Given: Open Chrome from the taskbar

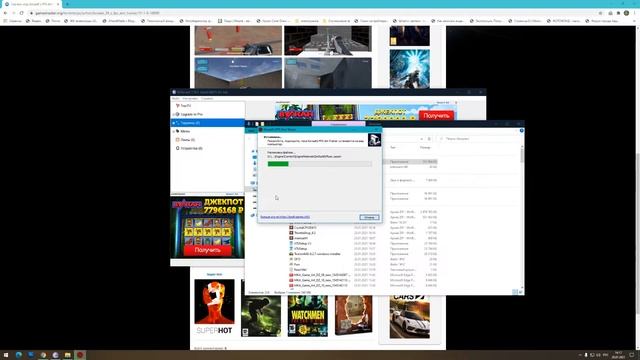Looking at the screenshot, I should click(43, 355).
